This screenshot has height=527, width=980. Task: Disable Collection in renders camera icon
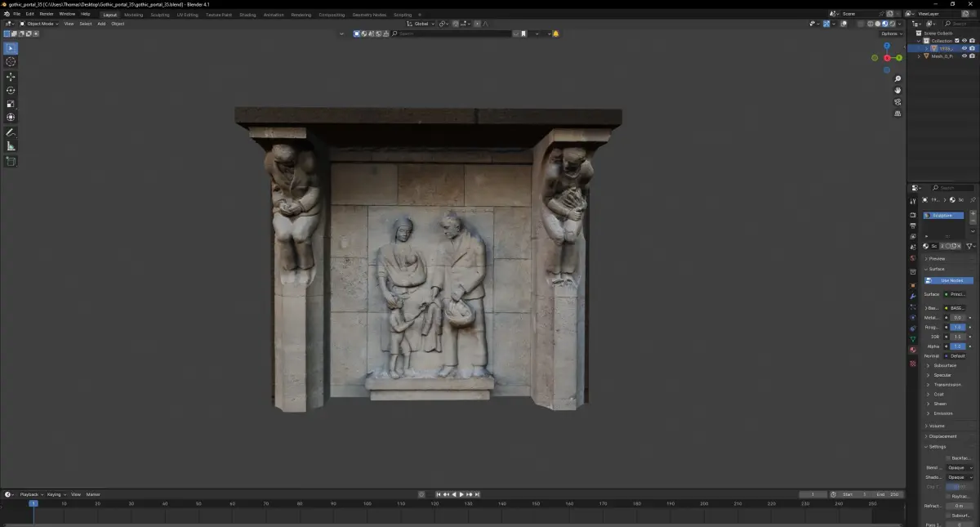(x=972, y=41)
